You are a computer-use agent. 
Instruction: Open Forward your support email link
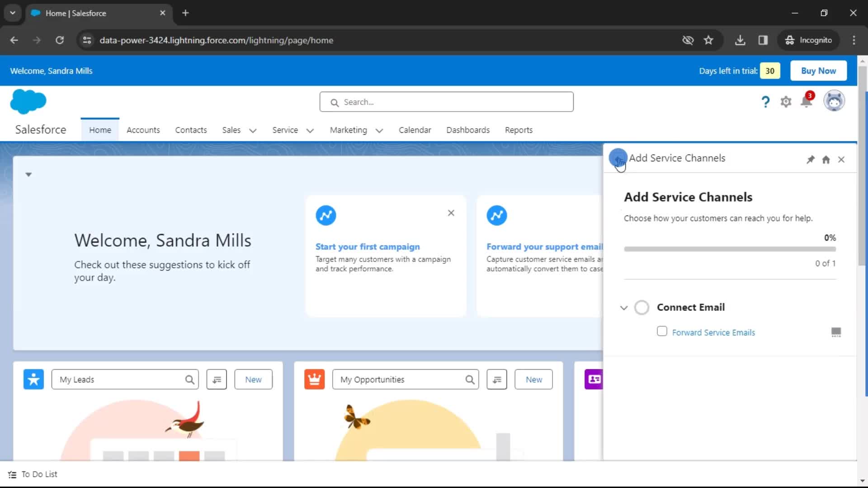click(x=544, y=247)
